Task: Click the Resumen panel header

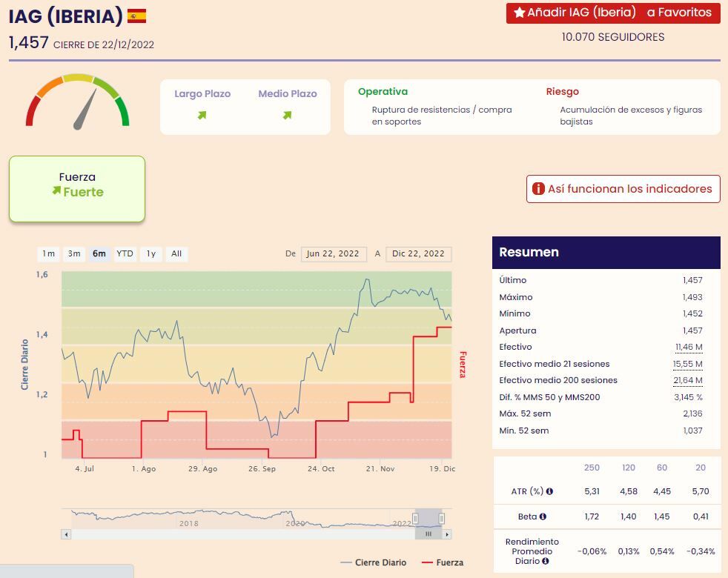Action: point(606,253)
